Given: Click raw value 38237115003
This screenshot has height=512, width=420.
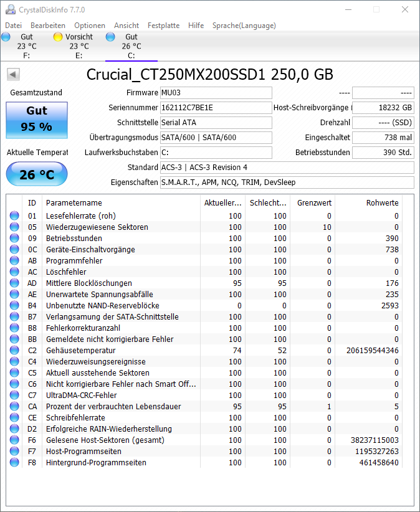Looking at the screenshot, I should point(375,440).
